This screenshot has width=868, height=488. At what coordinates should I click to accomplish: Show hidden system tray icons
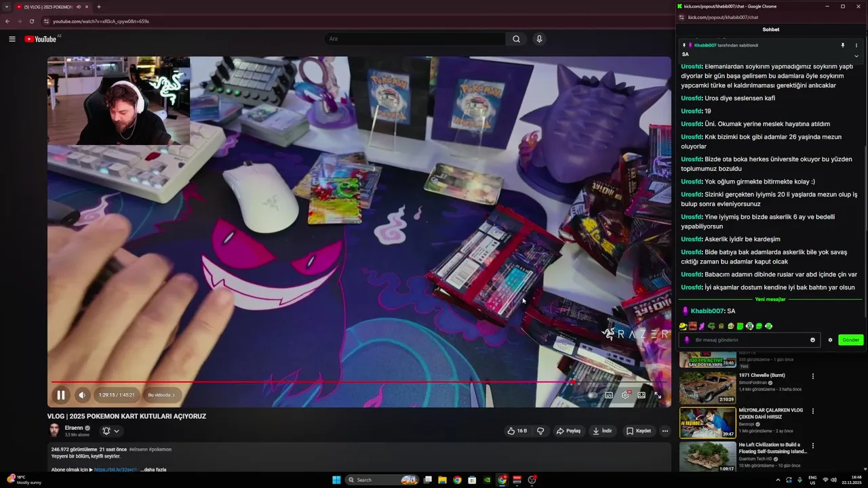[778, 480]
